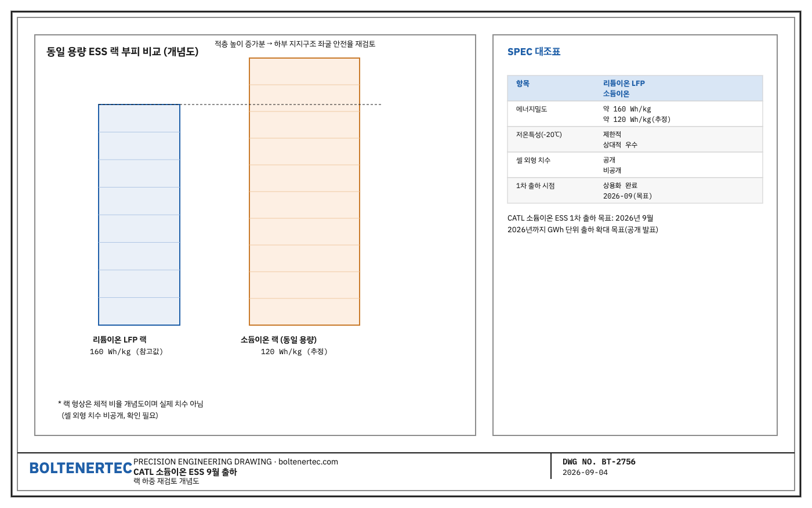Click the table header '리튬이온 LFP'

[x=624, y=84]
